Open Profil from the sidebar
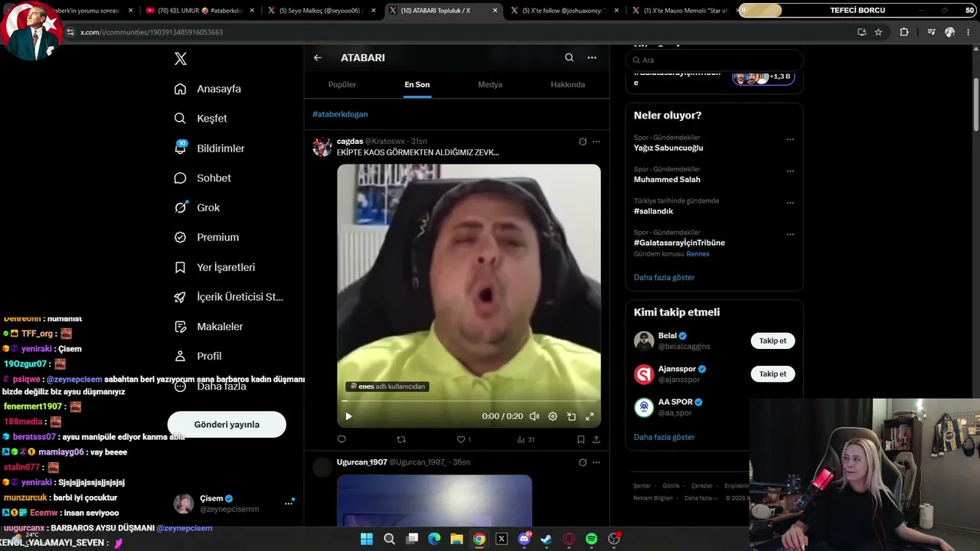The image size is (980, 551). point(198,357)
